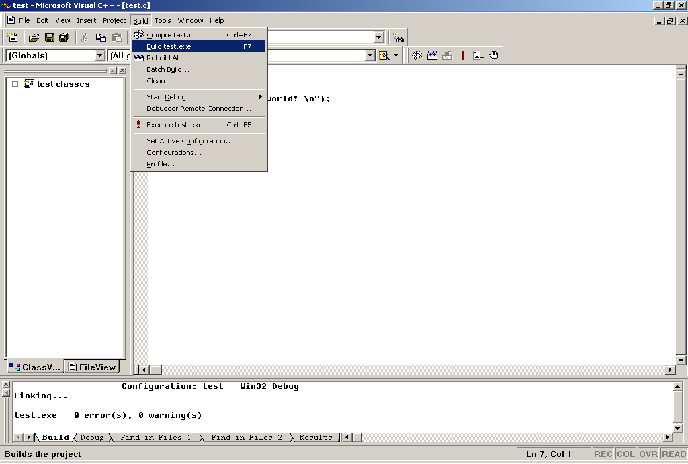Viewport: 688px width, 464px height.
Task: Select the Find in Files 1 tab
Action: coord(156,437)
